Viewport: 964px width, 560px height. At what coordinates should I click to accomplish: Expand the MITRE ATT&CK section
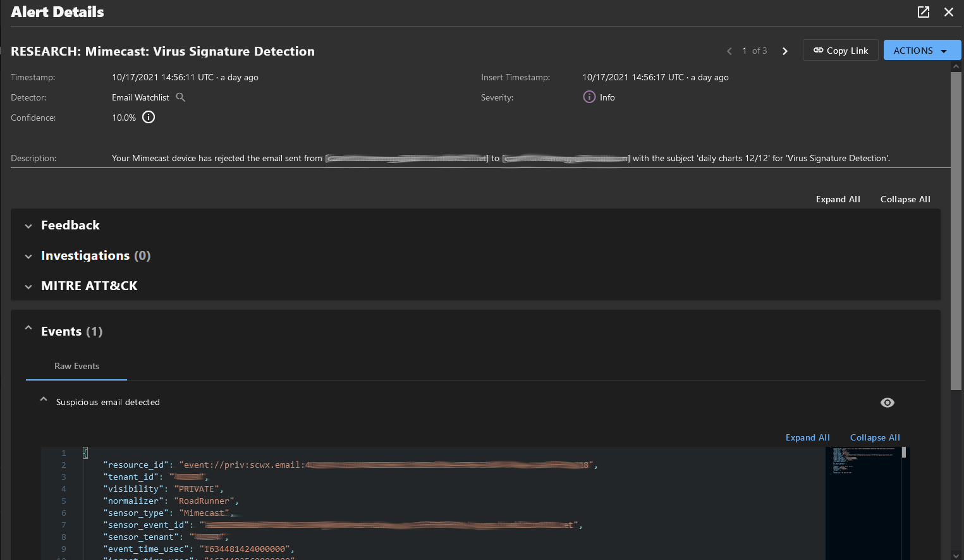coord(28,286)
